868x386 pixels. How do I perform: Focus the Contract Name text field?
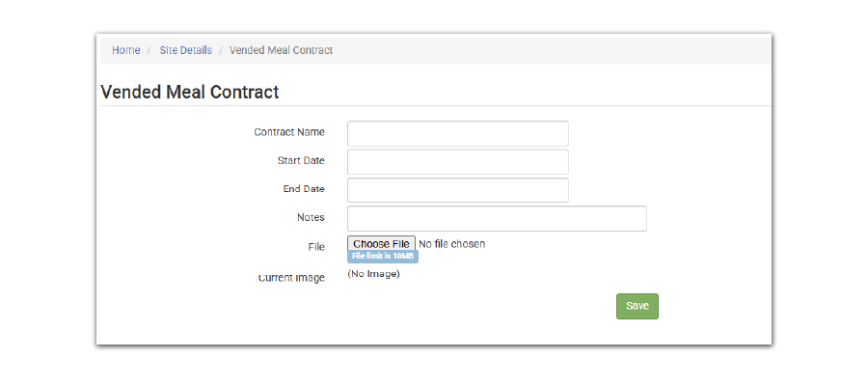pos(457,133)
